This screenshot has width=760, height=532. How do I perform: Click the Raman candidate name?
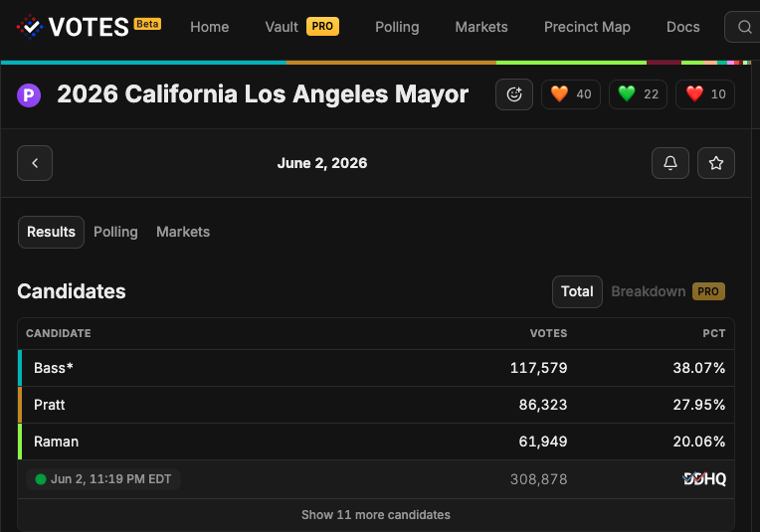tap(57, 442)
